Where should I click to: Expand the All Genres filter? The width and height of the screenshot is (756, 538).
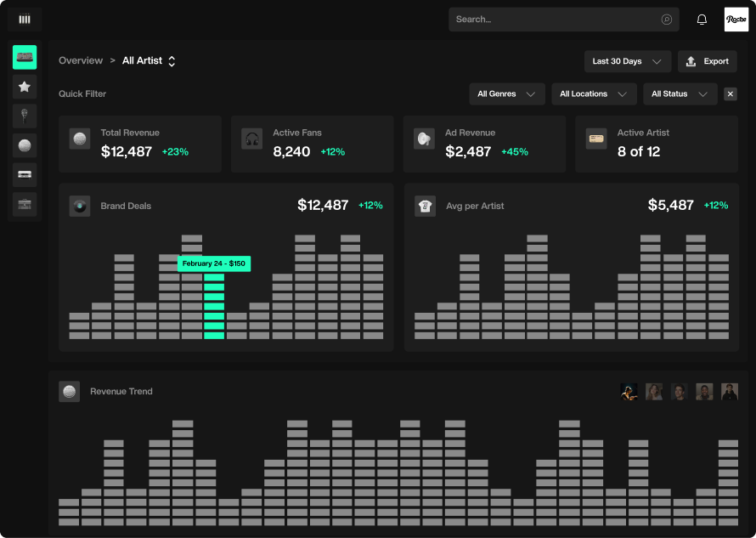click(x=507, y=94)
